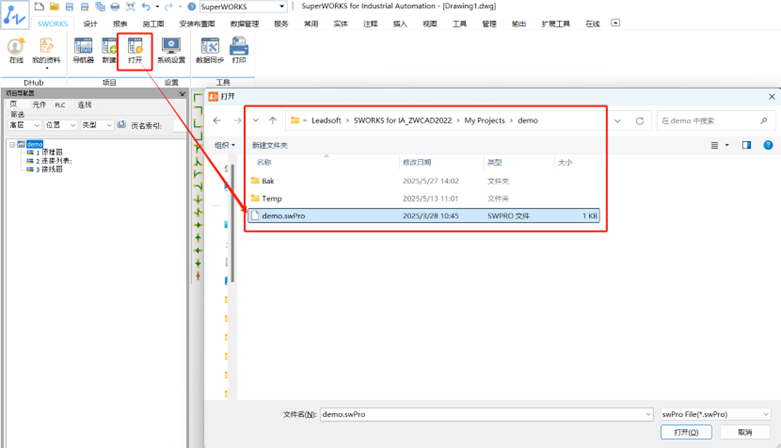The image size is (781, 448).
Task: Open the 位置 filter dropdown
Action: click(x=61, y=125)
